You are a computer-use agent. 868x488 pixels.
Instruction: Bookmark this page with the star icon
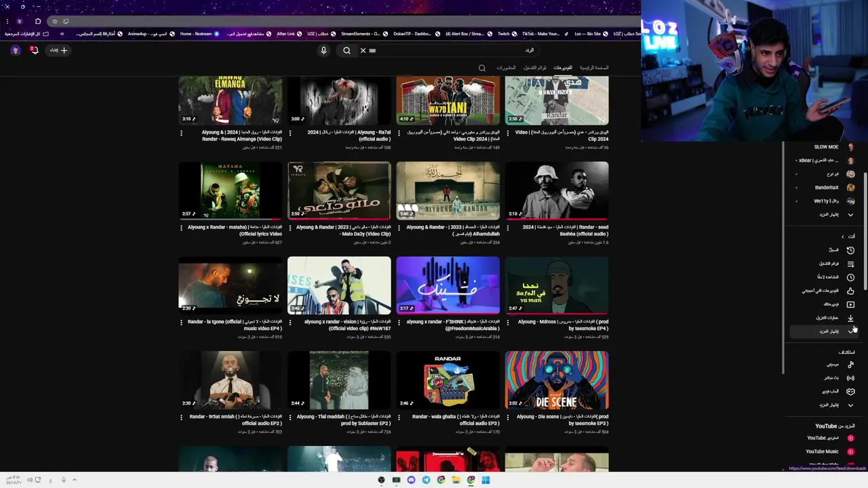[x=54, y=21]
